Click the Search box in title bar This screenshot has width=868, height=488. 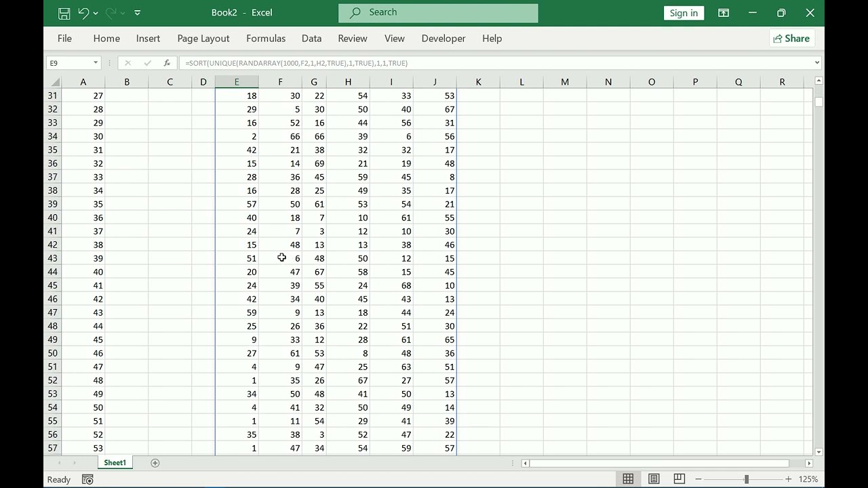438,13
